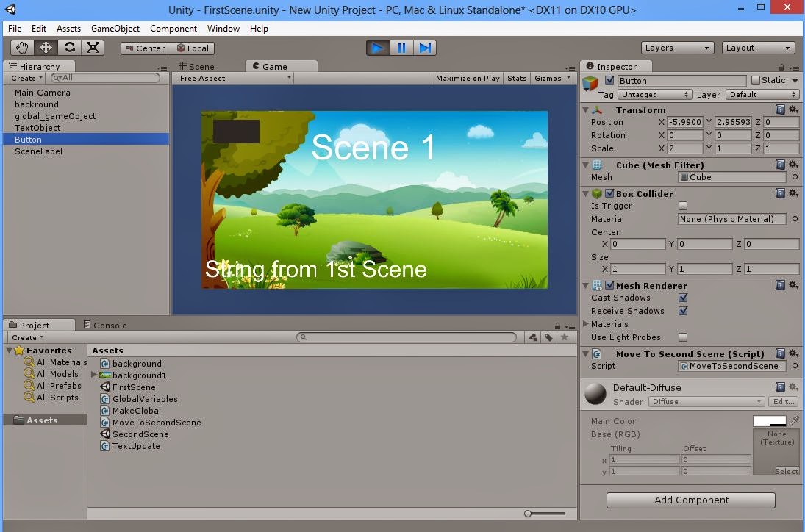
Task: Select the Hand pan tool
Action: click(21, 47)
